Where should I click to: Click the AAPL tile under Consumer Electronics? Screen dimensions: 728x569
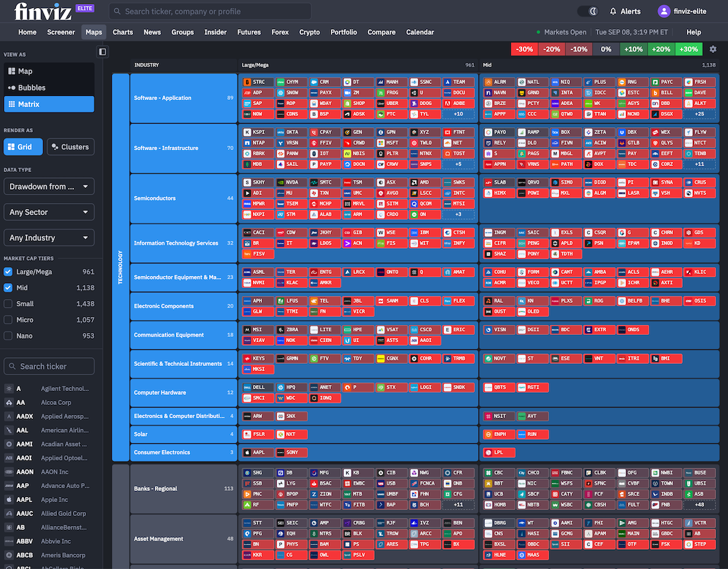pyautogui.click(x=257, y=453)
